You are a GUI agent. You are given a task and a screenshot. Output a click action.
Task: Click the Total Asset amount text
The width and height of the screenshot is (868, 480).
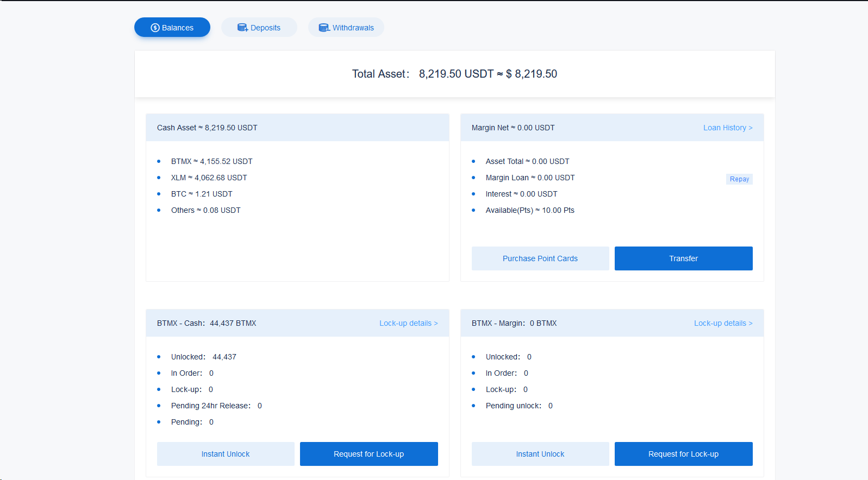point(488,74)
